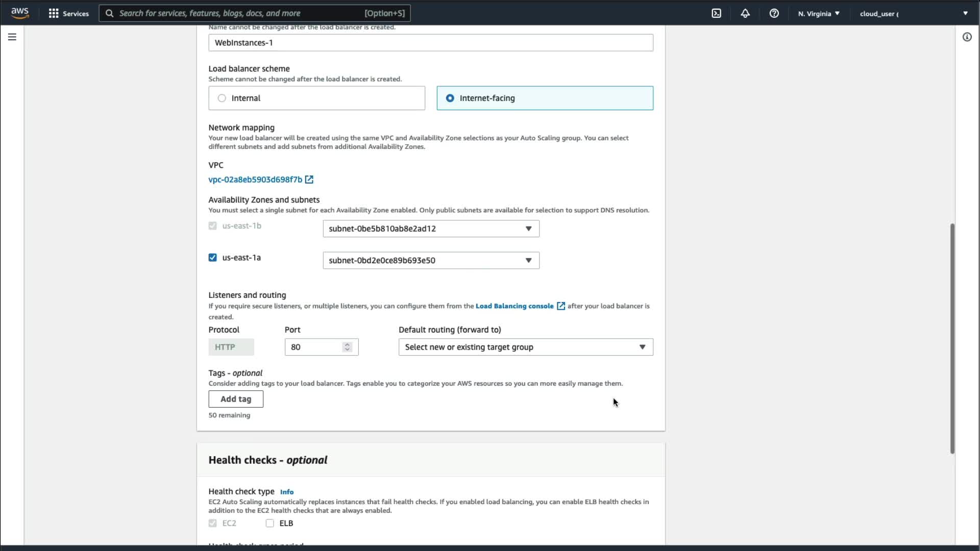This screenshot has width=980, height=551.
Task: Expand the hamburger side navigation
Action: tap(12, 37)
